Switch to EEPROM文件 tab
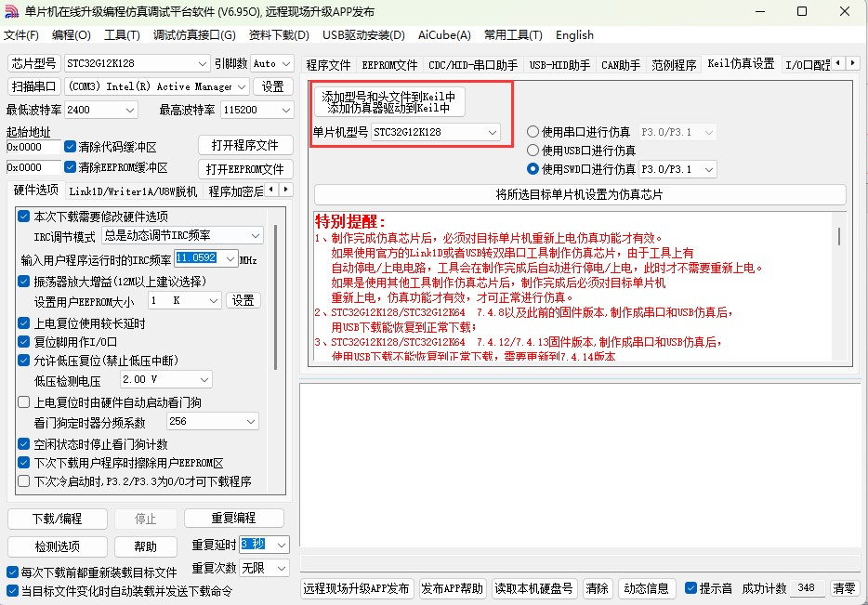The image size is (868, 605). tap(389, 65)
